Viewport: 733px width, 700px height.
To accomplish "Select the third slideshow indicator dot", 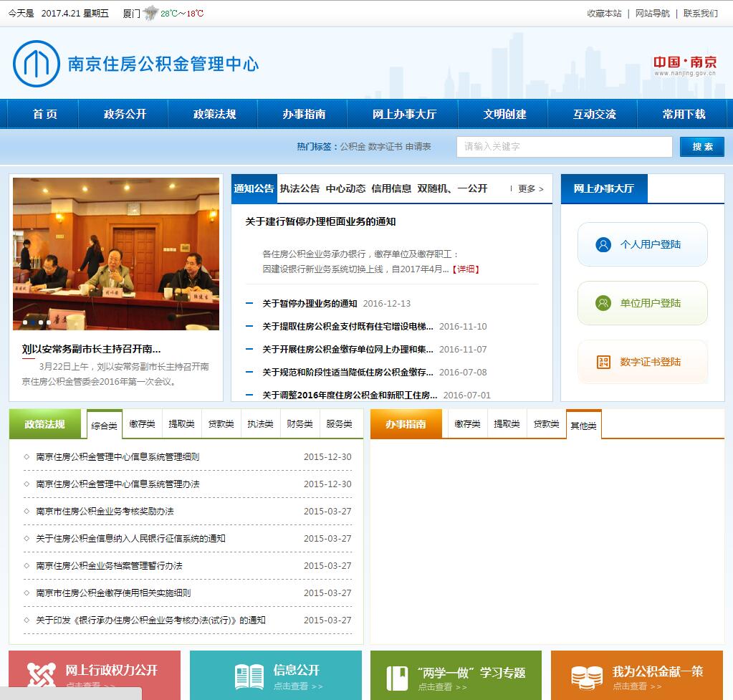I will click(41, 322).
